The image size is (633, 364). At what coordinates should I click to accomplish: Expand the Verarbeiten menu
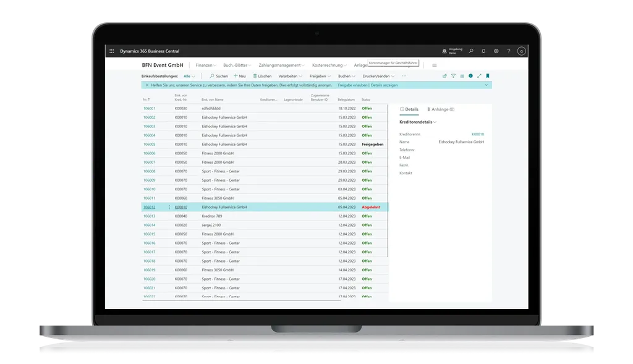(290, 76)
